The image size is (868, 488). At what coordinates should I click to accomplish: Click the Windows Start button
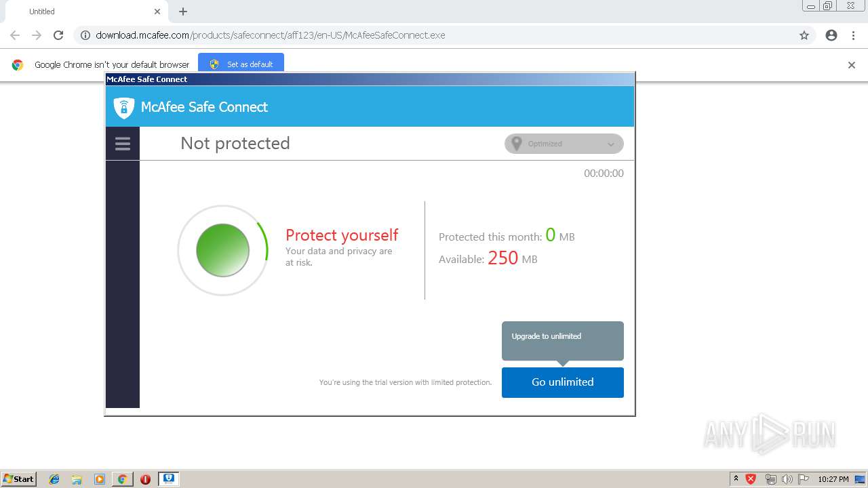[19, 479]
